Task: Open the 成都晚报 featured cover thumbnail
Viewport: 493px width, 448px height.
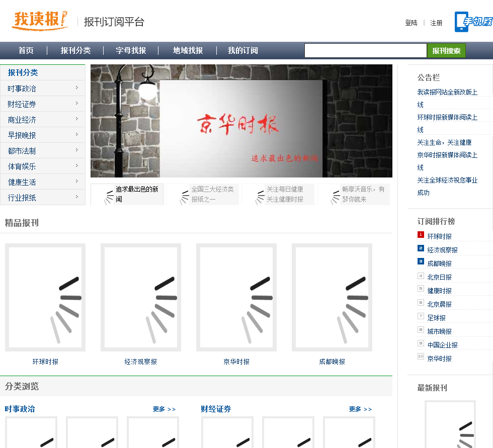Action: [x=332, y=297]
